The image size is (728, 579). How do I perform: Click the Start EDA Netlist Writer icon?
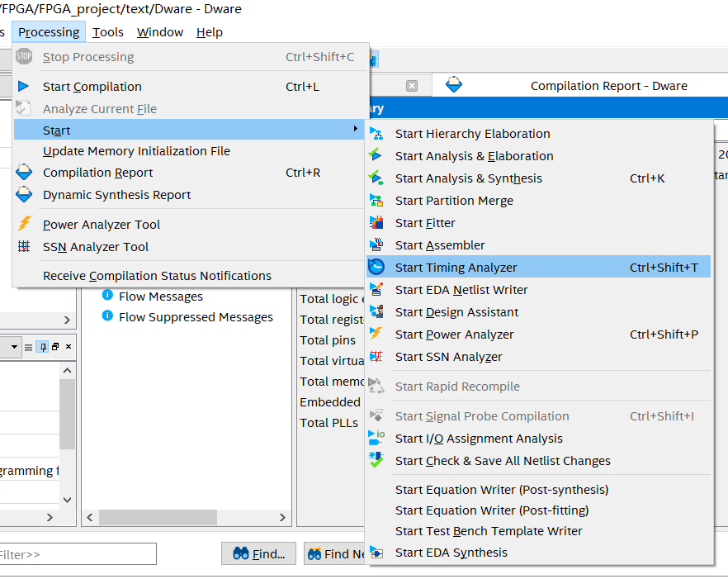[x=376, y=289]
